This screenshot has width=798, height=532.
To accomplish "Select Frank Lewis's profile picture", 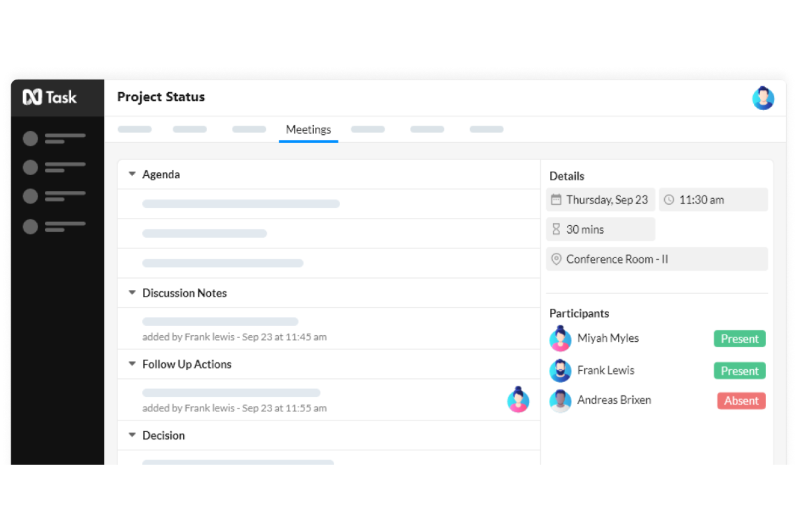I will point(560,371).
